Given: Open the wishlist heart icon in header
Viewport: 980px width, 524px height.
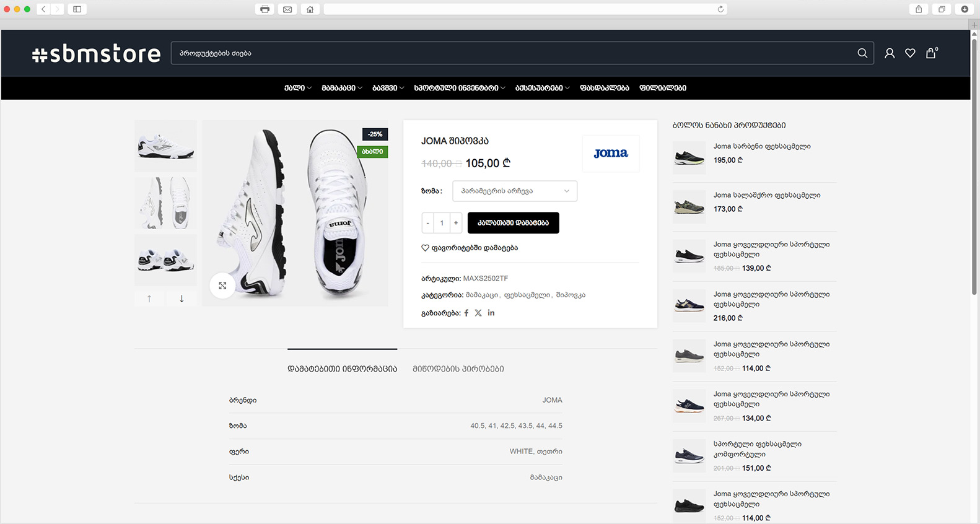Looking at the screenshot, I should coord(910,53).
